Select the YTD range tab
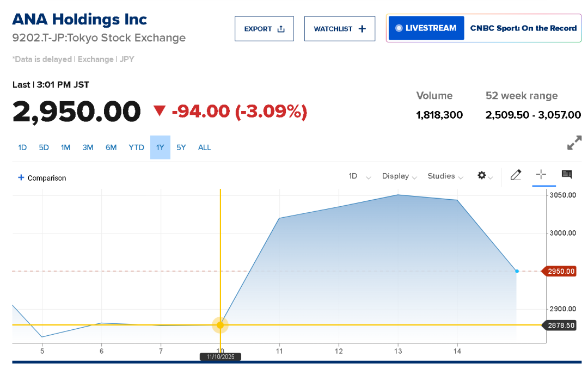588x369 pixels. pyautogui.click(x=136, y=147)
